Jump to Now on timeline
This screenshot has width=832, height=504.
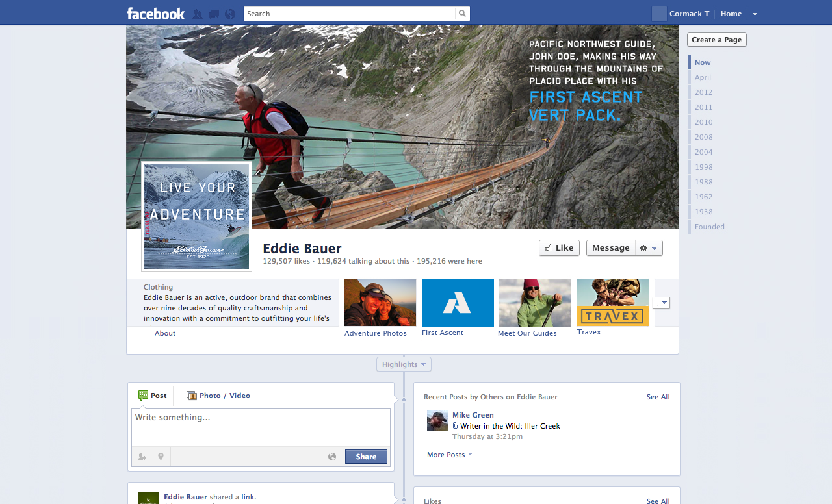703,62
